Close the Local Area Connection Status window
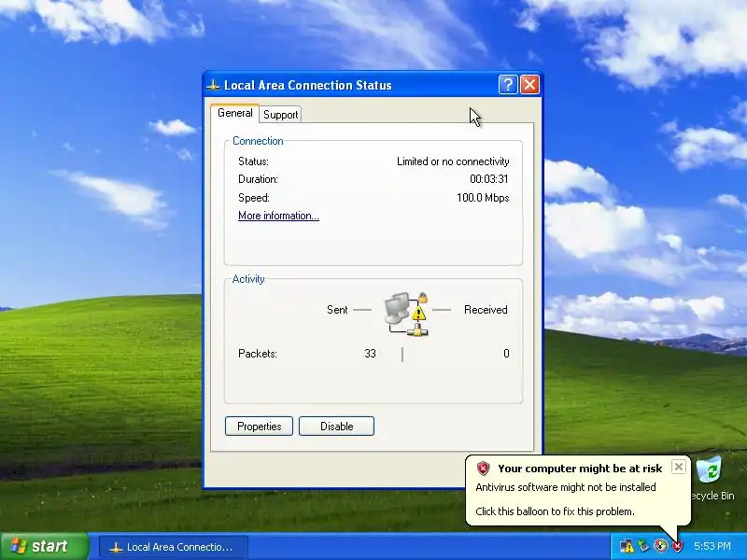This screenshot has width=747, height=560. click(x=529, y=85)
